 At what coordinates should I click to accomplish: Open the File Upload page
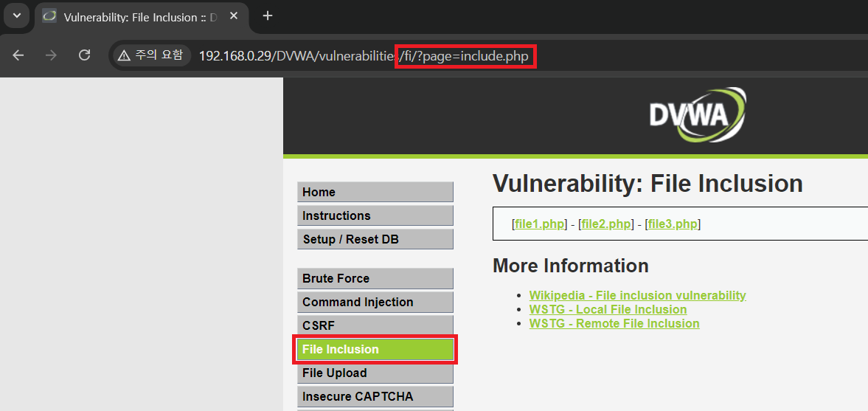(375, 373)
